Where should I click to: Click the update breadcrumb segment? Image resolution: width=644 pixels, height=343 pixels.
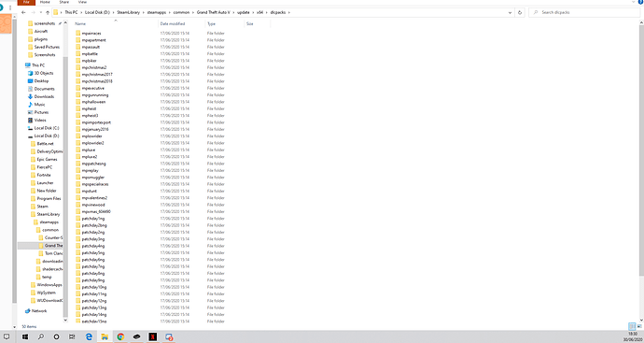(244, 12)
